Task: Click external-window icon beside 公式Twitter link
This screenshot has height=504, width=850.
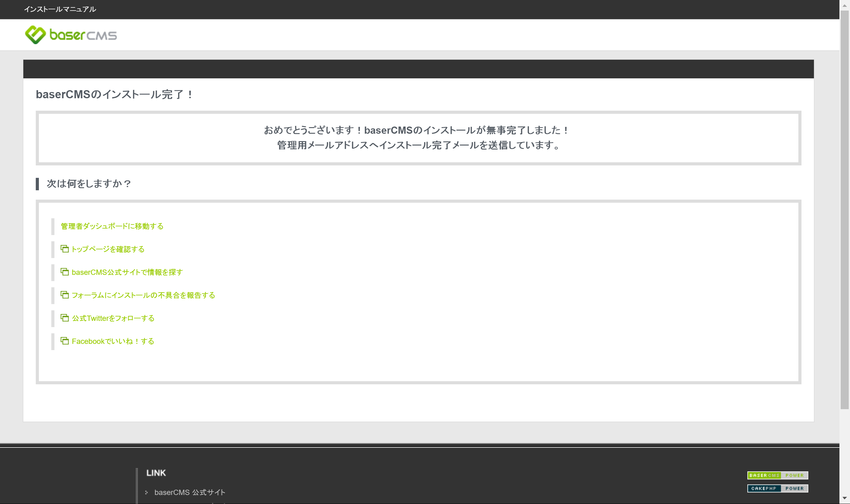Action: click(65, 317)
